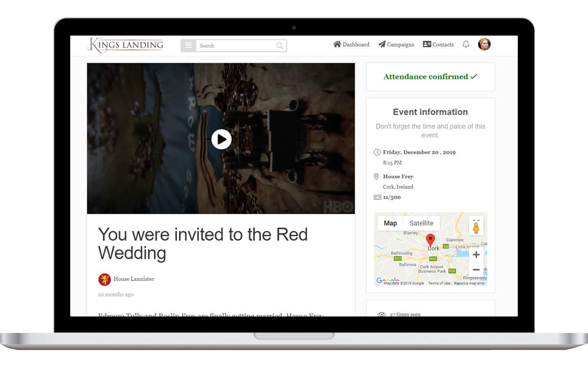Click the Kings Landing logo
This screenshot has width=588, height=368.
coord(125,45)
